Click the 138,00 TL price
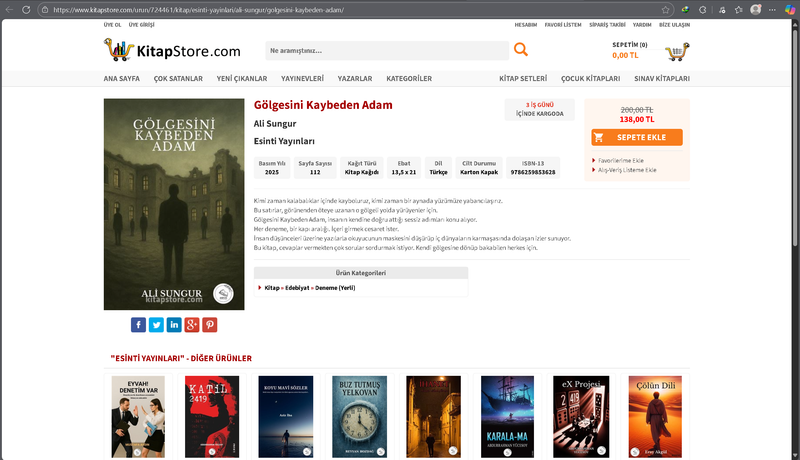 click(x=637, y=119)
